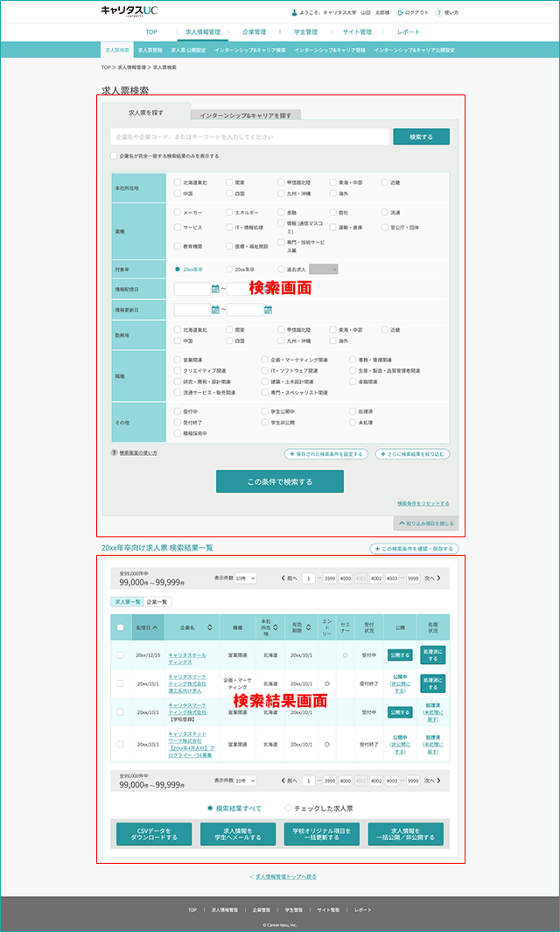Open the 学生管理 main menu
The height and width of the screenshot is (932, 560).
305,32
